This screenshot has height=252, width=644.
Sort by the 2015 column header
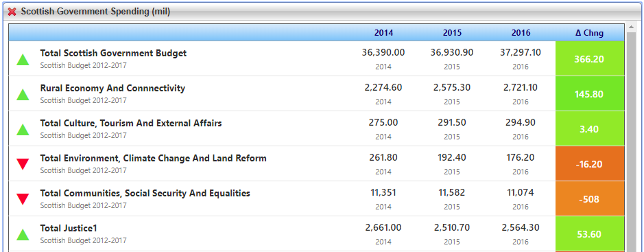(452, 33)
